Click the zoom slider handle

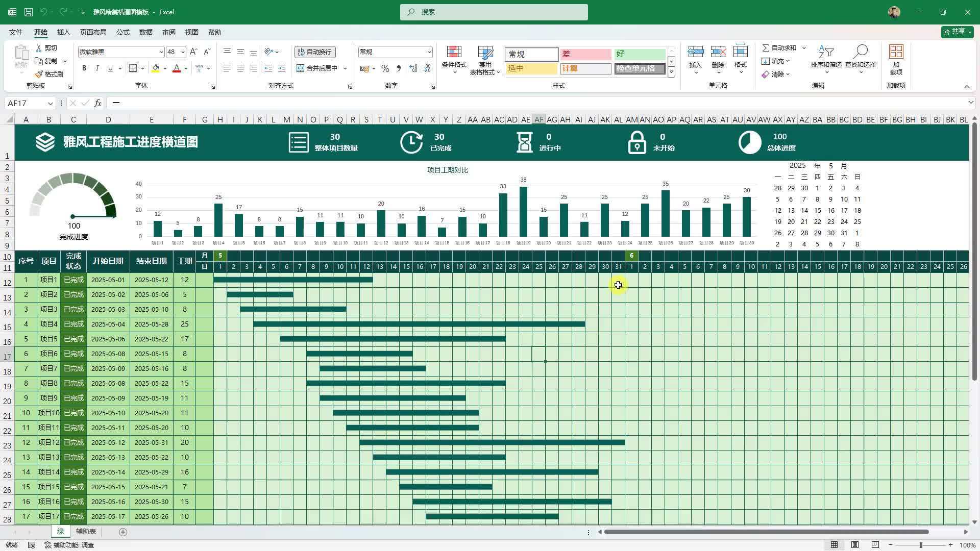pos(921,545)
